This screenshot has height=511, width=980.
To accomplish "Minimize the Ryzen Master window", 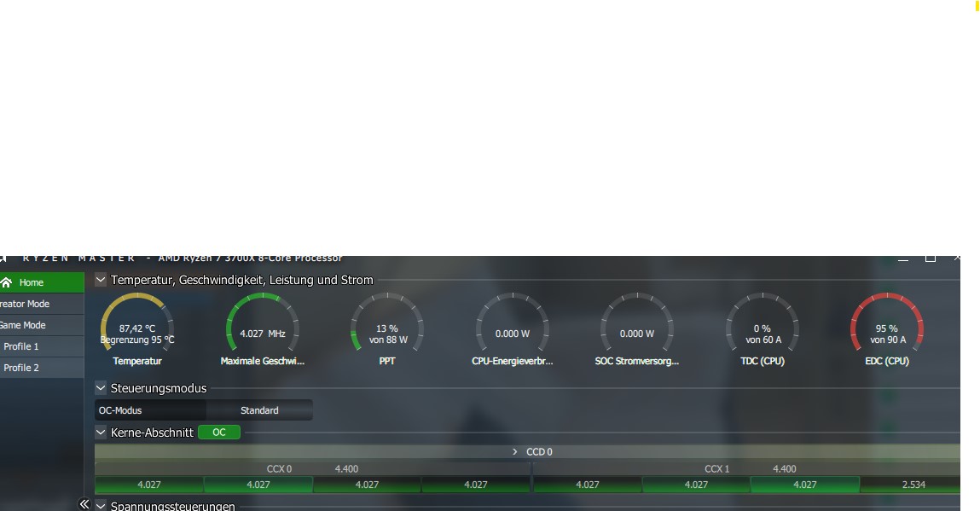I will tap(903, 258).
